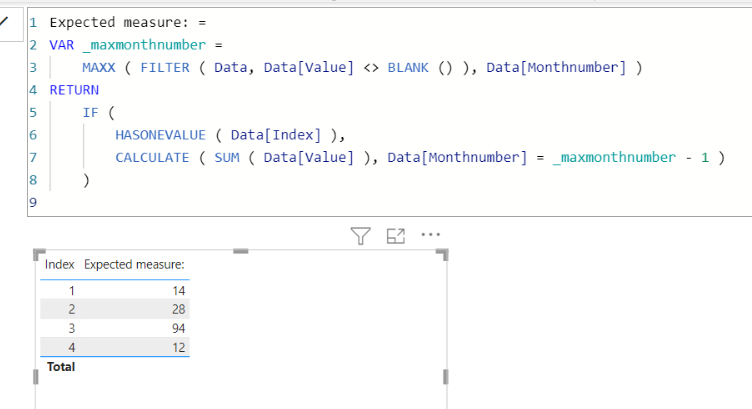Select the measure value 12

tap(178, 347)
